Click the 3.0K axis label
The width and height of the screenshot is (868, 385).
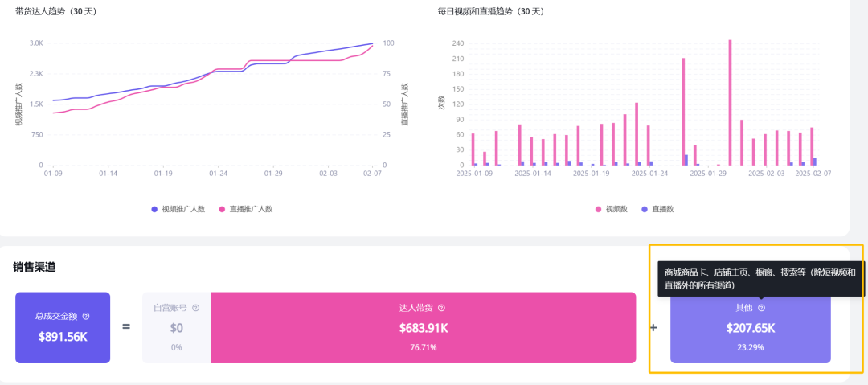35,43
